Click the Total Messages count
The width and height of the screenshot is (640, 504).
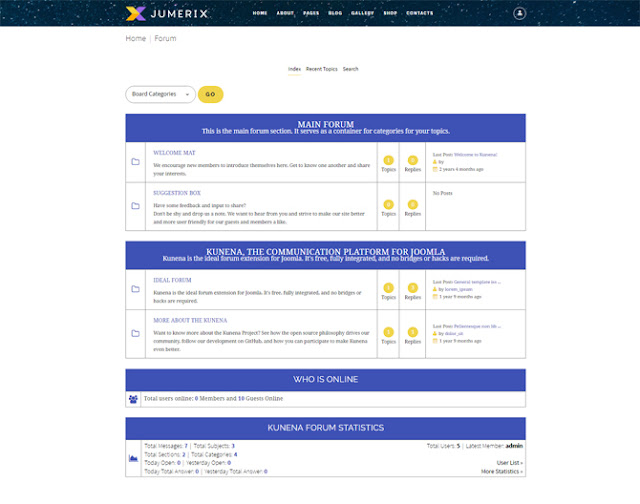point(186,446)
